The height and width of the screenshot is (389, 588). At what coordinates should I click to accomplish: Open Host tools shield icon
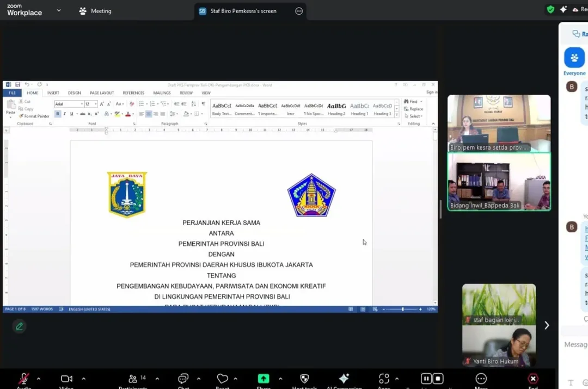(304, 379)
